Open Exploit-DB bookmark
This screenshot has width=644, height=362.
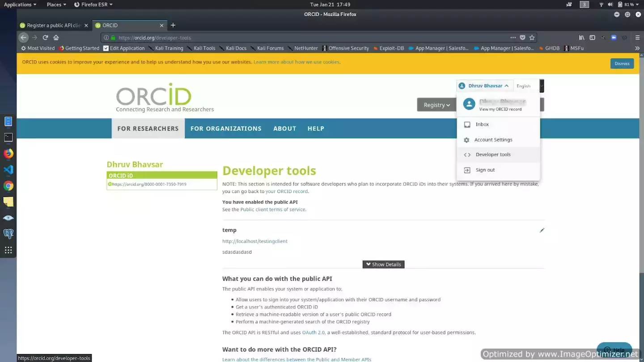388,48
